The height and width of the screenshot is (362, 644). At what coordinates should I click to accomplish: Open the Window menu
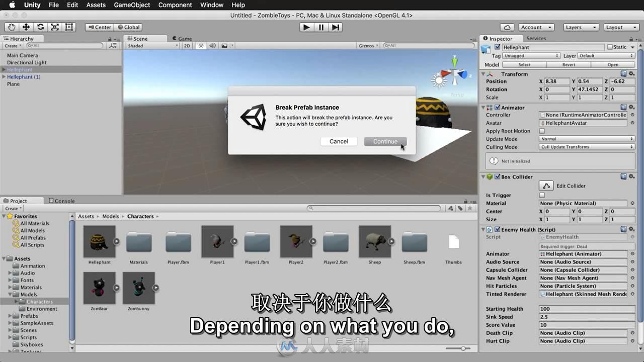pos(212,5)
